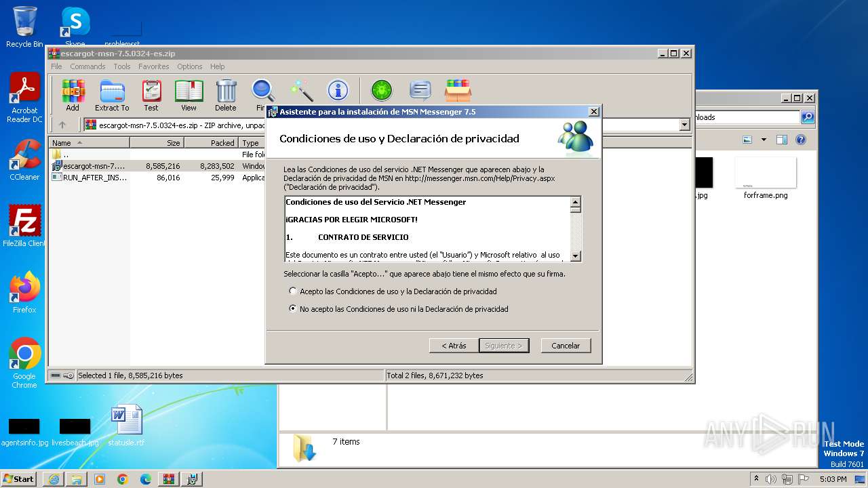The height and width of the screenshot is (488, 868).
Task: Click the Wizard wand icon
Action: [301, 90]
